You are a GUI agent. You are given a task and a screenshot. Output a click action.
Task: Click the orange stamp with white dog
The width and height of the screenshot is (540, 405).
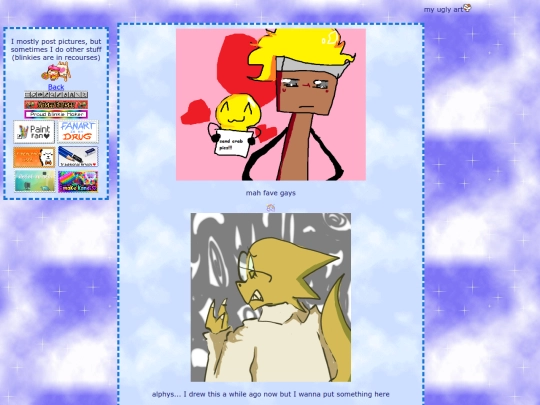pos(34,157)
